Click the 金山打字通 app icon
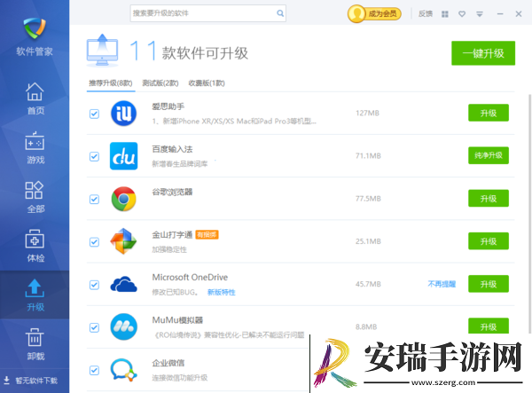532x393 pixels. click(123, 241)
